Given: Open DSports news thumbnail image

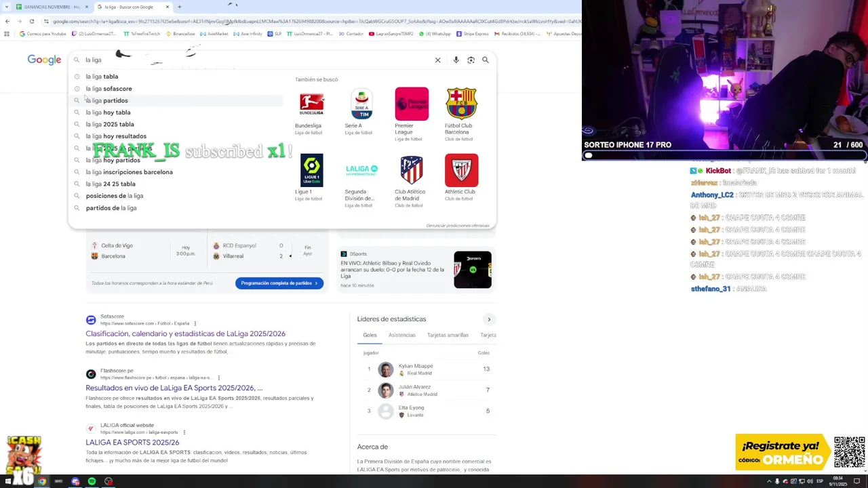Looking at the screenshot, I should [473, 270].
